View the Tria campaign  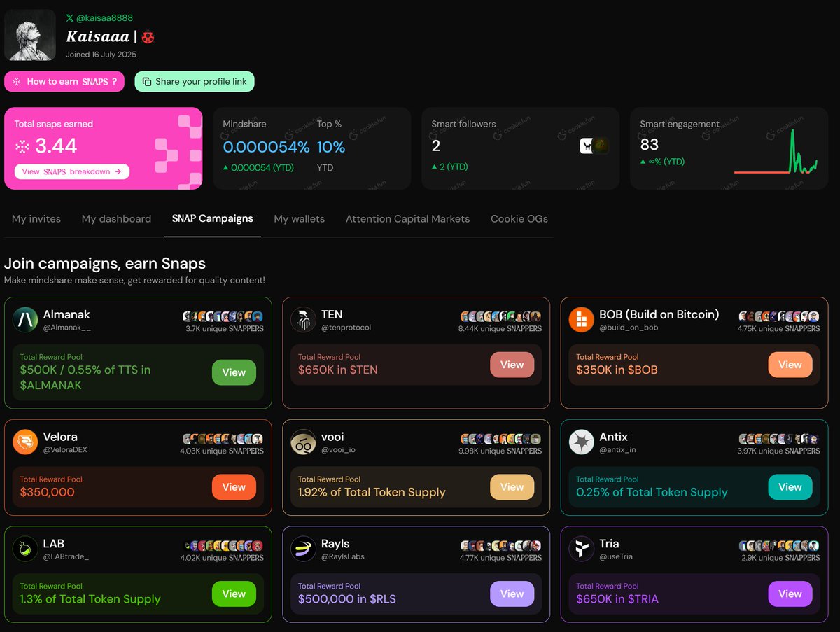tap(790, 594)
